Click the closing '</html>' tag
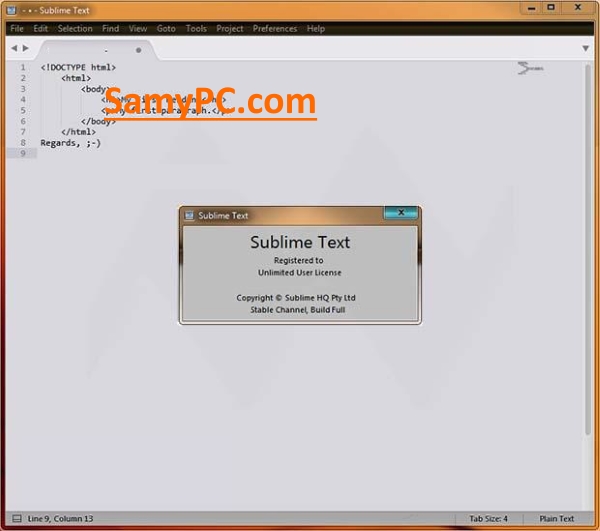The width and height of the screenshot is (600, 531). coord(78,132)
